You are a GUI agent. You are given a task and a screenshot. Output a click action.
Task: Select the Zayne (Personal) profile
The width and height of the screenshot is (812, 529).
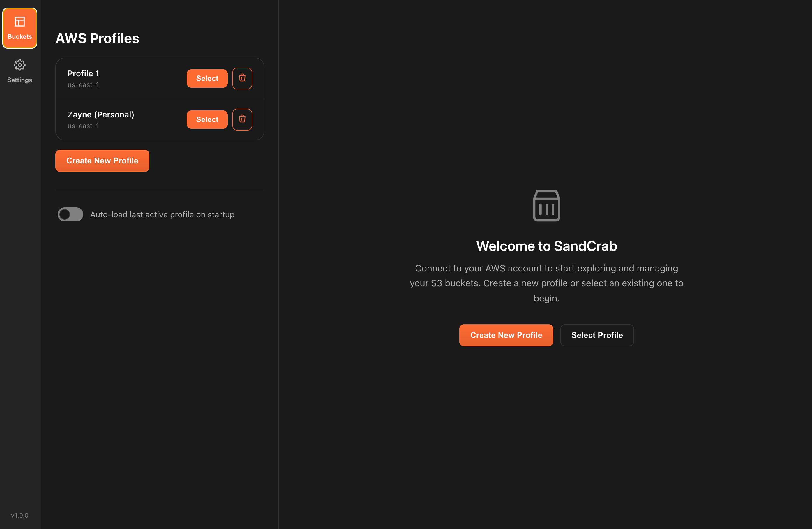point(207,119)
